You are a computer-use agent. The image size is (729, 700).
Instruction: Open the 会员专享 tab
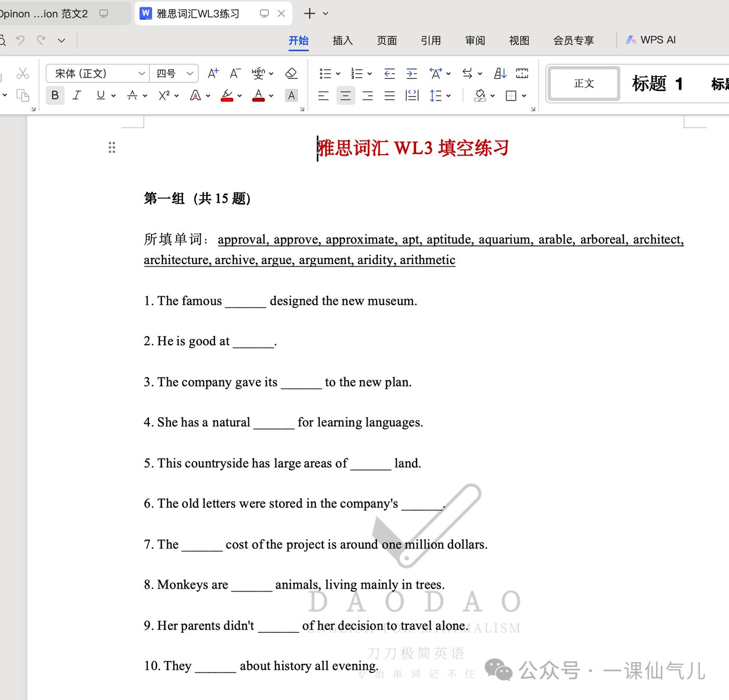tap(573, 41)
